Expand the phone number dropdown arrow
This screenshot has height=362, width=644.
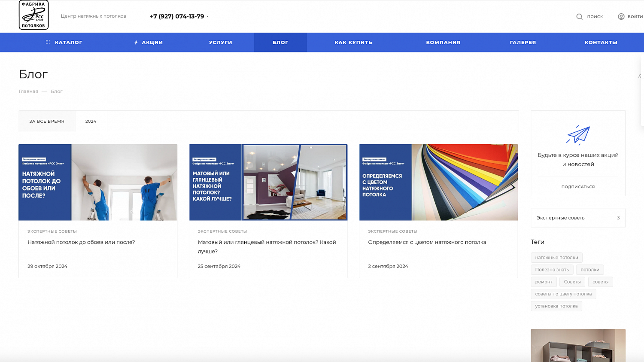click(207, 17)
